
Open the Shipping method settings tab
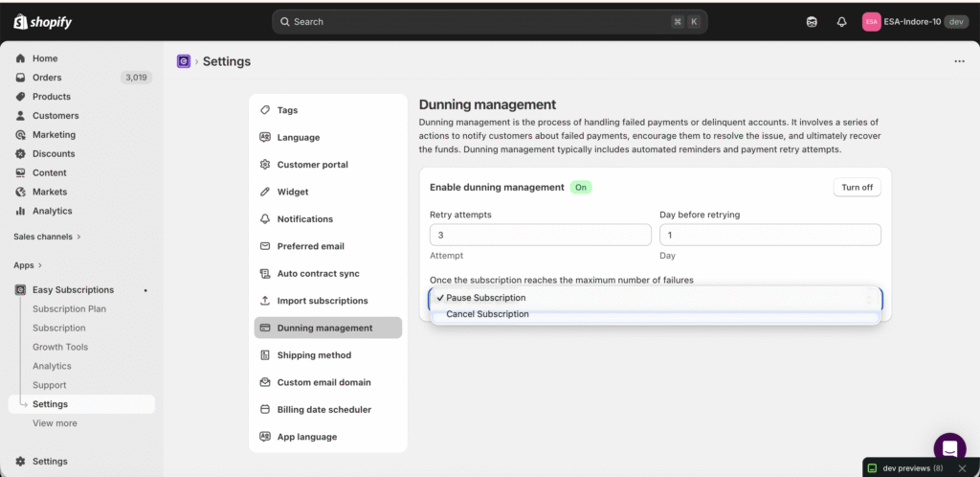pyautogui.click(x=314, y=355)
